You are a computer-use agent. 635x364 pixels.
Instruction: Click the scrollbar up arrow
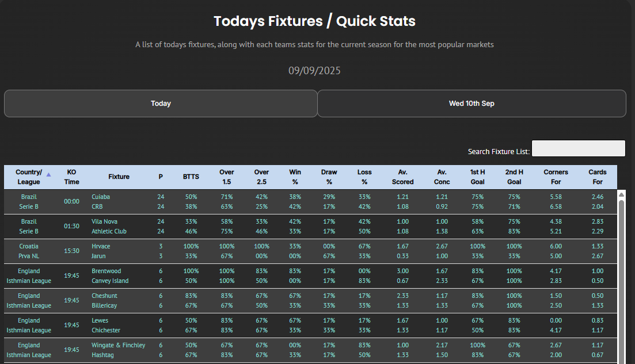(x=621, y=196)
